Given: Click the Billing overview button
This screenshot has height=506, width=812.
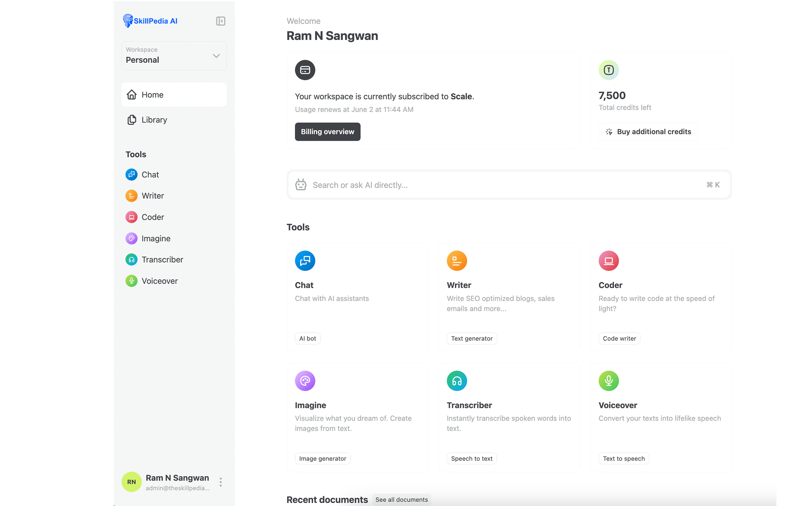Looking at the screenshot, I should 327,131.
